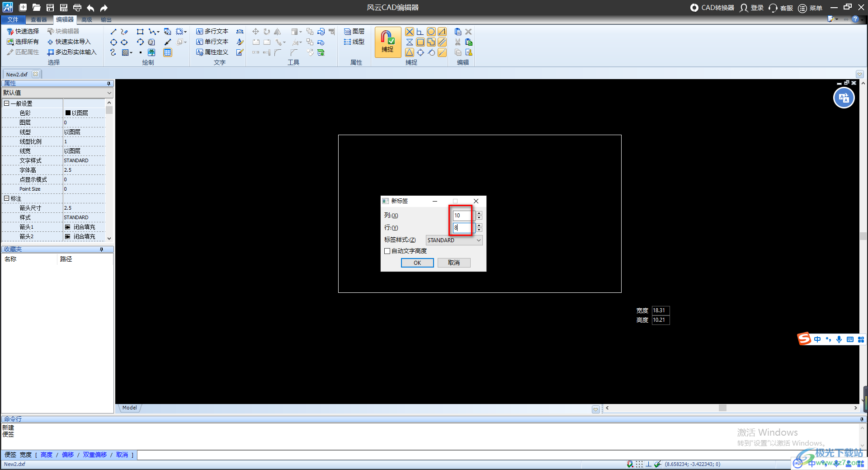Image resolution: width=868 pixels, height=470 pixels.
Task: Click the 快速选择 quick select tool
Action: [23, 31]
